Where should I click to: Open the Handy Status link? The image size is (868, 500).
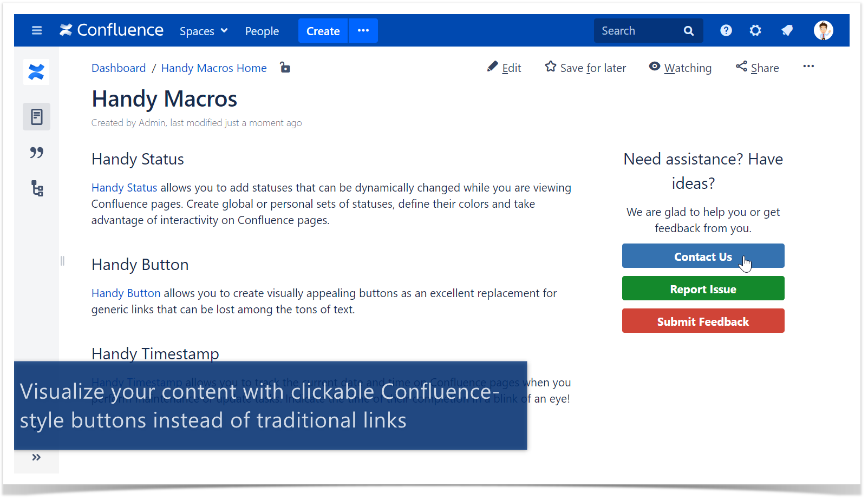[x=124, y=188]
